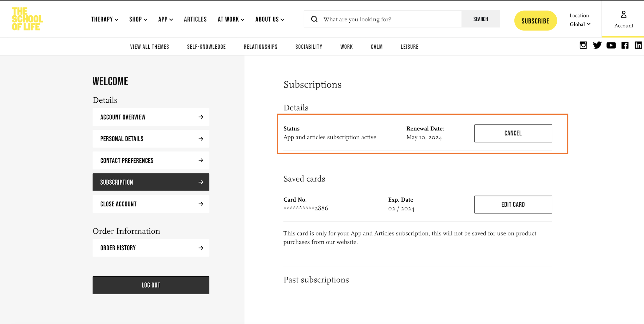644x324 pixels.
Task: Cancel the active subscription
Action: (513, 133)
